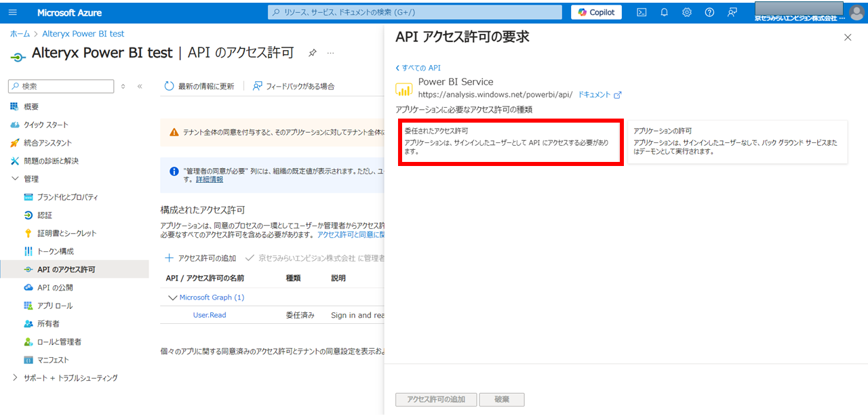This screenshot has height=416, width=868.
Task: Click the expand/collapse arrows beside sidebar search
Action: 123,86
